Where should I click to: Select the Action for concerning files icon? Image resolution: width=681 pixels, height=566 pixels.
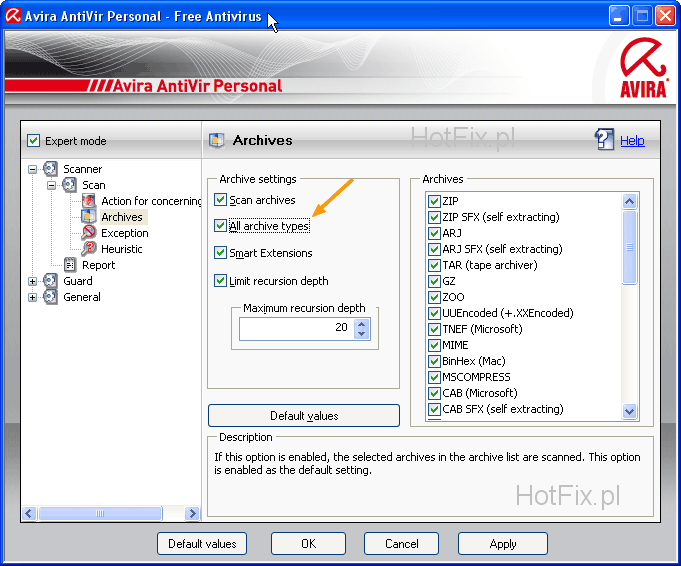tap(89, 201)
